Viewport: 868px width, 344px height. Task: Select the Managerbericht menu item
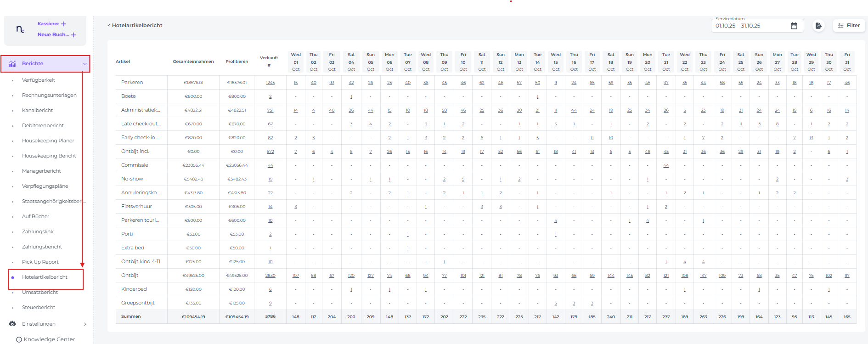[x=41, y=171]
